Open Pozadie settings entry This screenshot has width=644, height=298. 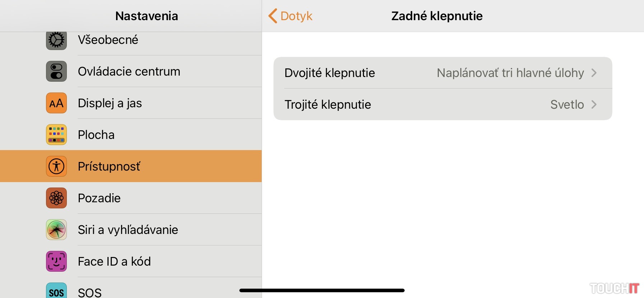[x=99, y=198]
